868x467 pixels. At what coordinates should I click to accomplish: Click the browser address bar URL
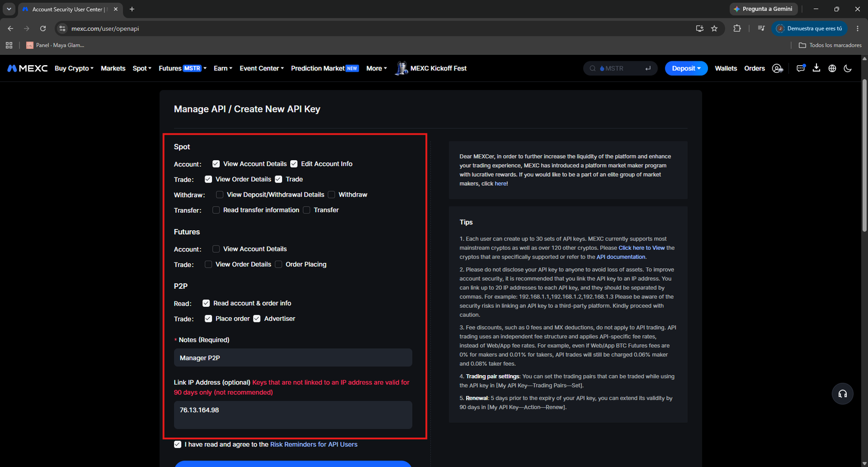click(x=105, y=29)
